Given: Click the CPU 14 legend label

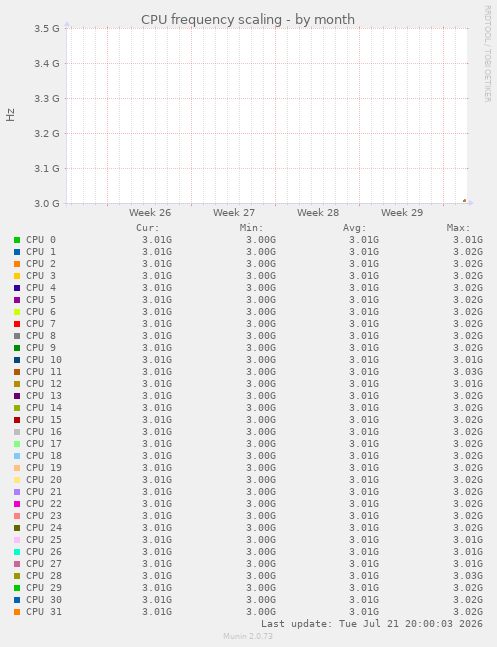Looking at the screenshot, I should click(44, 408).
